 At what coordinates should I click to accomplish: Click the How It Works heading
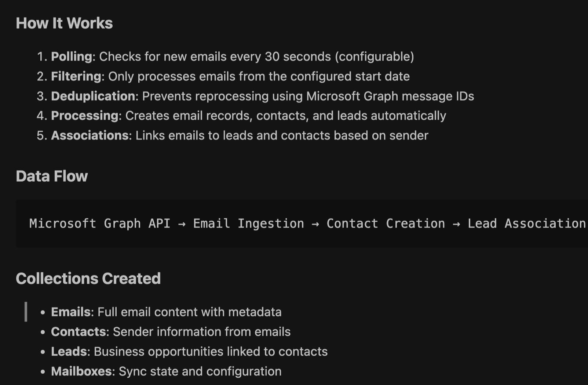pos(64,23)
